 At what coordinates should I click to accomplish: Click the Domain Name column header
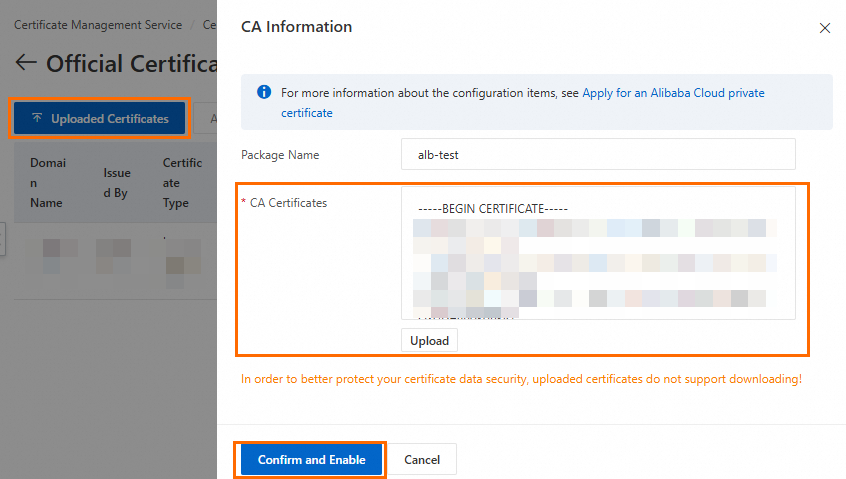(48, 182)
